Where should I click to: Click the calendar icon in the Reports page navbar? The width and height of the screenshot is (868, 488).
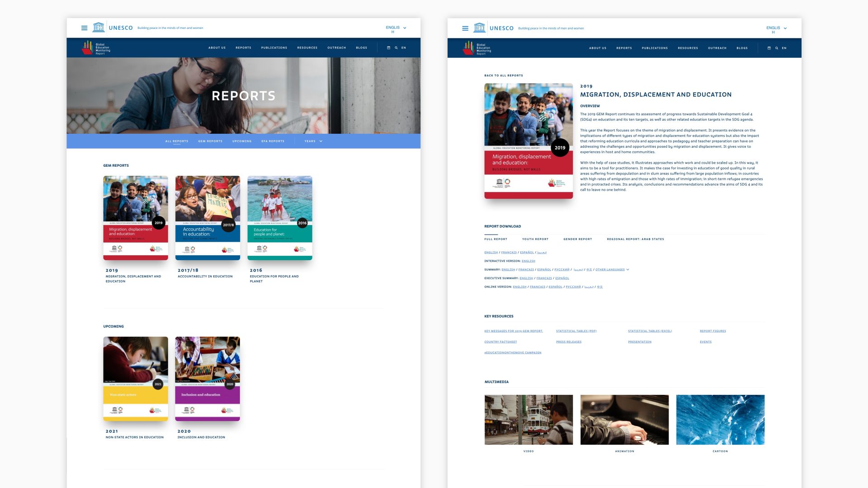[388, 48]
